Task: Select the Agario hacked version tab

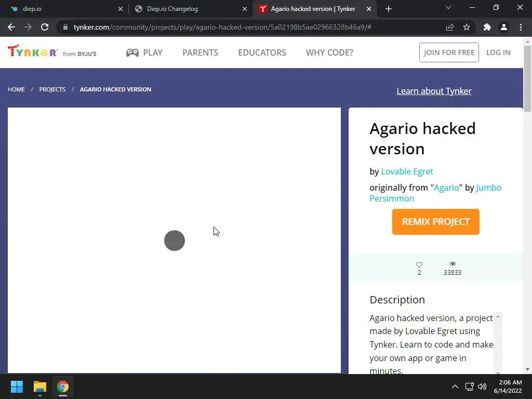Action: click(314, 9)
